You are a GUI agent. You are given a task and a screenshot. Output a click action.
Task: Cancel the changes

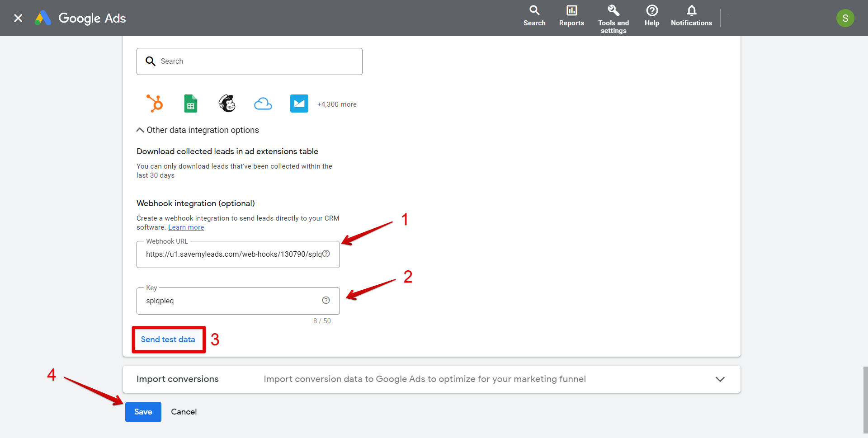(x=184, y=412)
